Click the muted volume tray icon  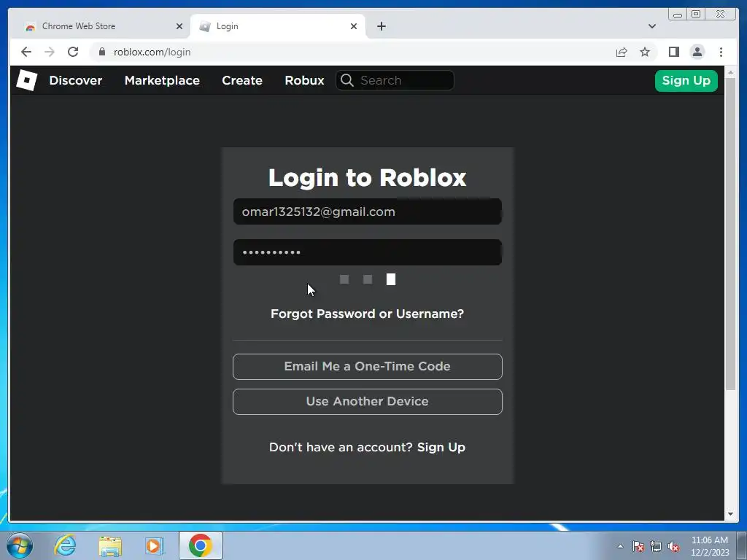tap(673, 546)
